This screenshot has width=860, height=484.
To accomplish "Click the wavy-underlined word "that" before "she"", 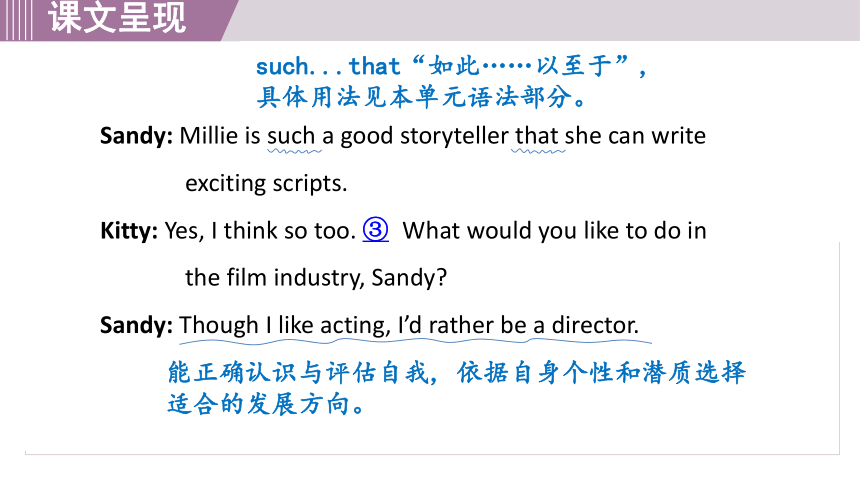I will pyautogui.click(x=536, y=136).
